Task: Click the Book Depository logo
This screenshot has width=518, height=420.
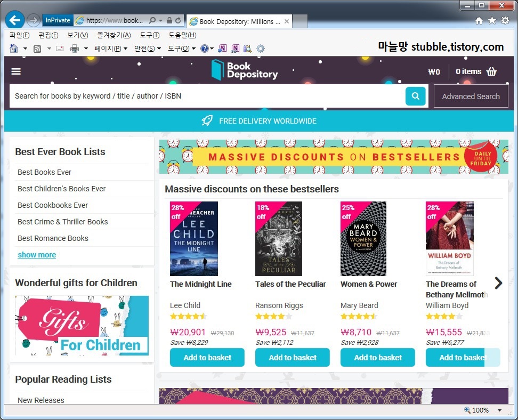Action: (x=245, y=70)
